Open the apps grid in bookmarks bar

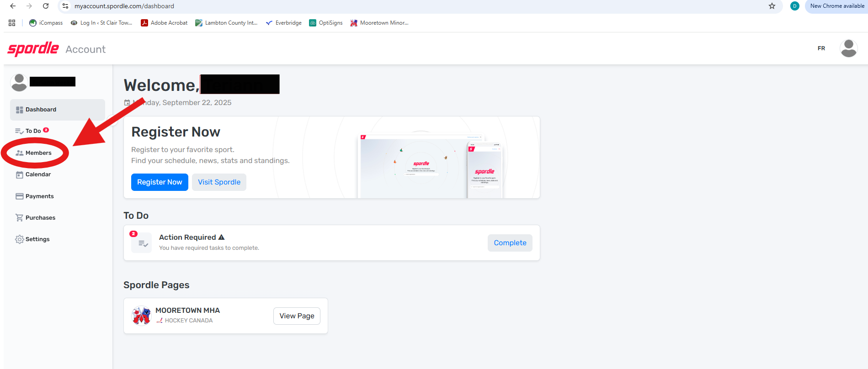pyautogui.click(x=12, y=23)
